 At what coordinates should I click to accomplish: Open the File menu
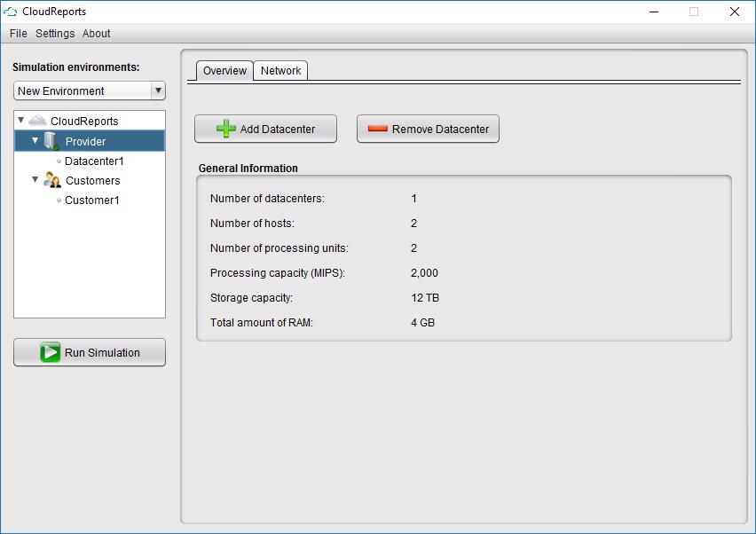point(19,33)
